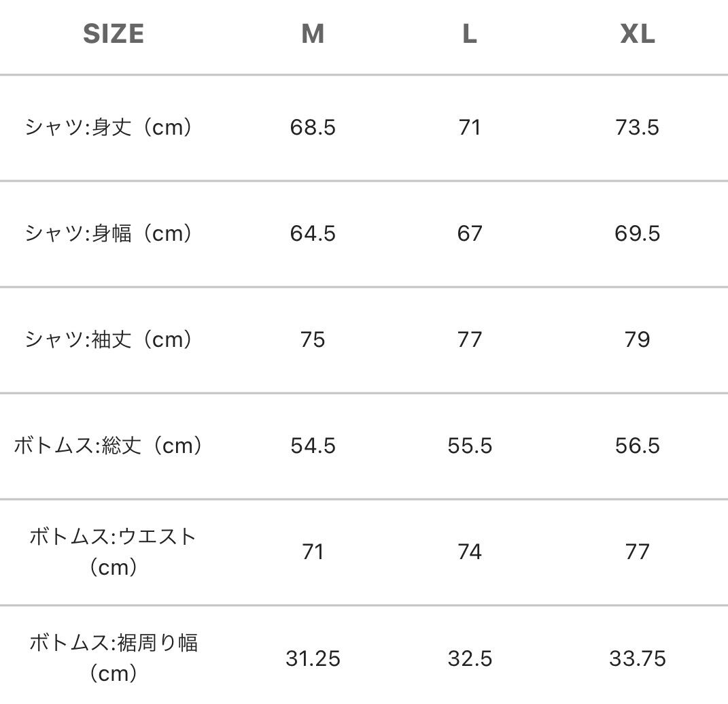Screen dimensions: 728x704
Task: Click the 79 sleeve length value
Action: pyautogui.click(x=637, y=340)
